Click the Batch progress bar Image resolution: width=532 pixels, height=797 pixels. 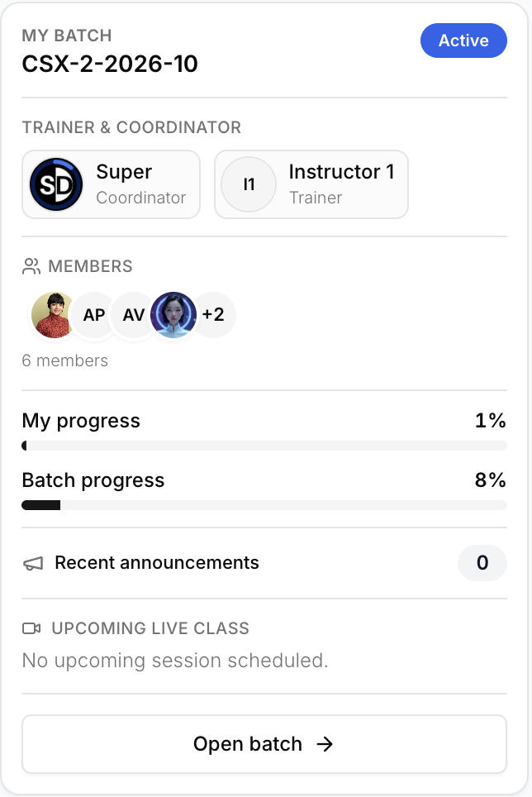[264, 505]
